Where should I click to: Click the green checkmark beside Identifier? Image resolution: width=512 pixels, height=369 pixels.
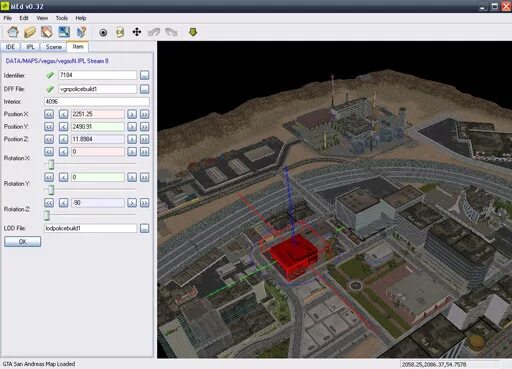tap(50, 75)
